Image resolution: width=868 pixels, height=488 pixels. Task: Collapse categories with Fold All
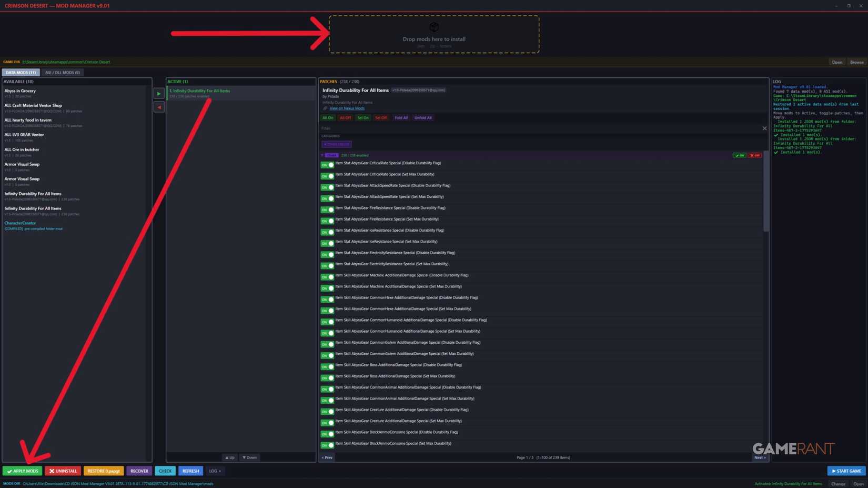click(401, 118)
